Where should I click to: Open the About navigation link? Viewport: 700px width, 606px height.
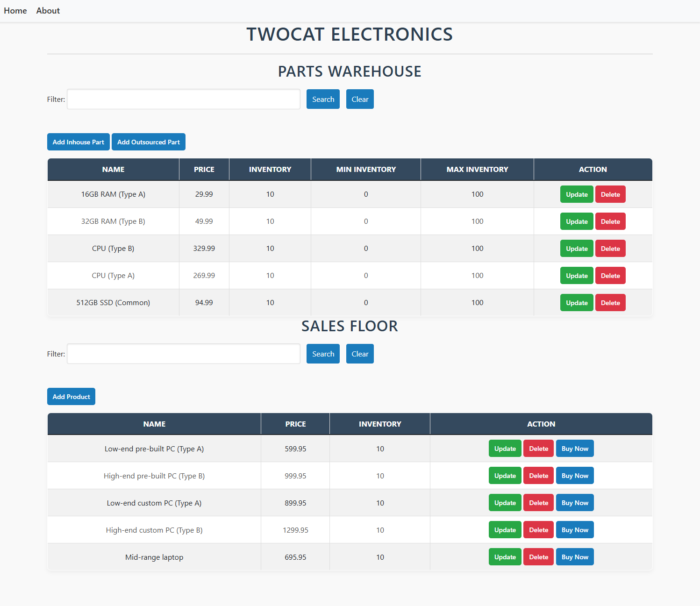pyautogui.click(x=48, y=11)
